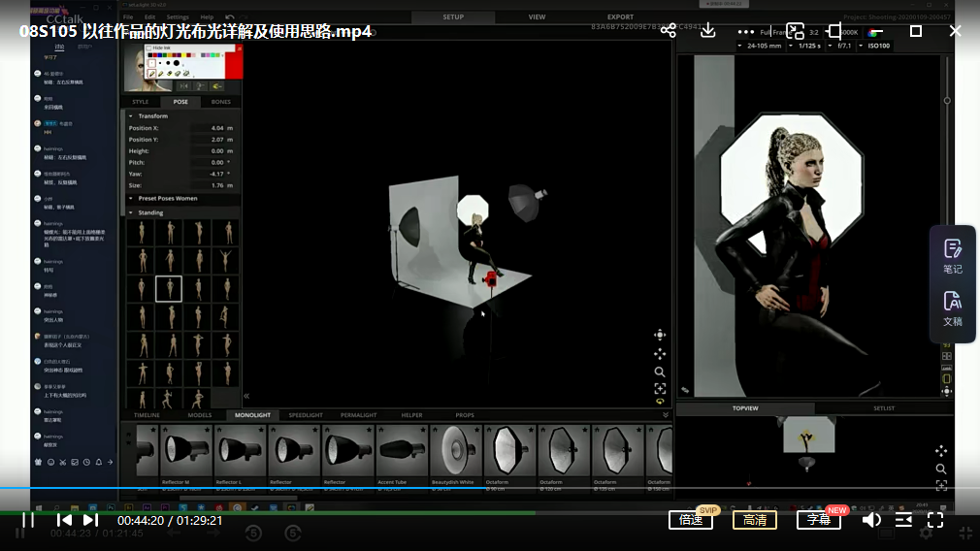Mute the video with the speaker icon
This screenshot has width=980, height=551.
coord(871,520)
